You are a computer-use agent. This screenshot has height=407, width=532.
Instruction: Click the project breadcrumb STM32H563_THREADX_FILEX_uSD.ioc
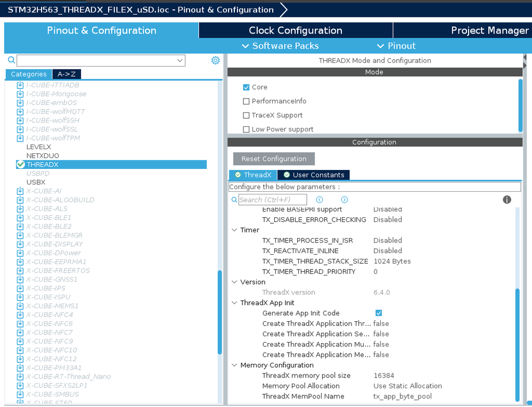coord(88,10)
